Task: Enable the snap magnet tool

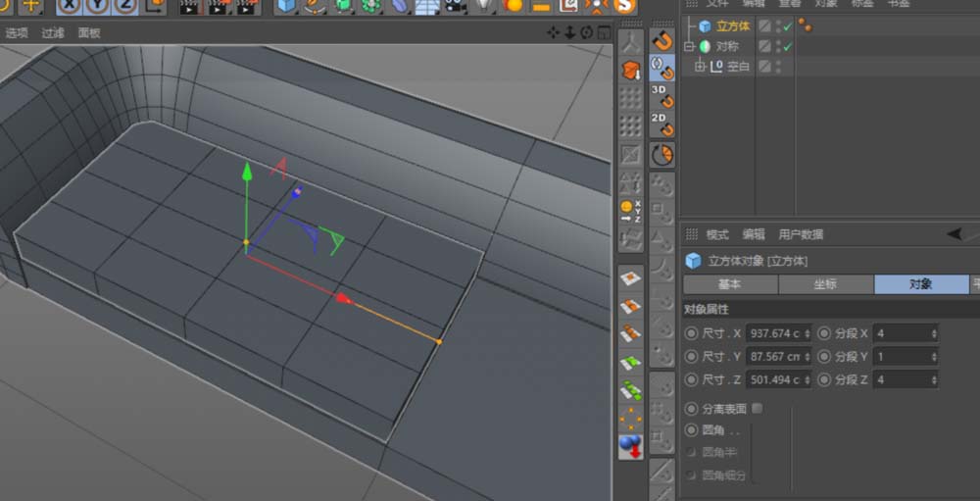Action: pyautogui.click(x=662, y=41)
